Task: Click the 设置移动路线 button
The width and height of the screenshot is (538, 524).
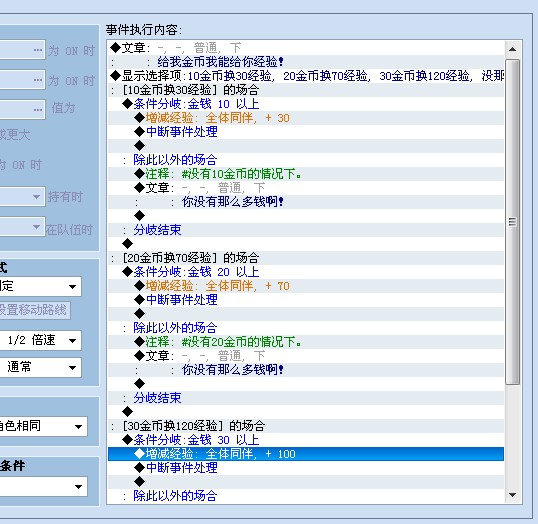Action: click(x=35, y=310)
